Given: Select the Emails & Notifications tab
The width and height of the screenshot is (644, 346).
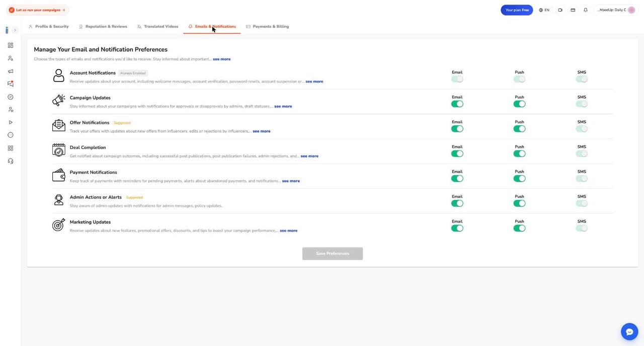Looking at the screenshot, I should point(212,26).
